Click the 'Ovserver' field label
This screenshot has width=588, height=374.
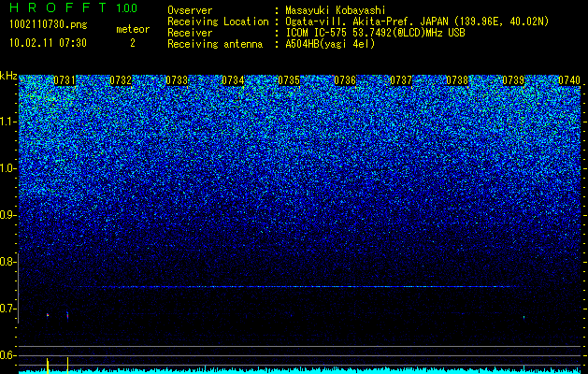190,10
